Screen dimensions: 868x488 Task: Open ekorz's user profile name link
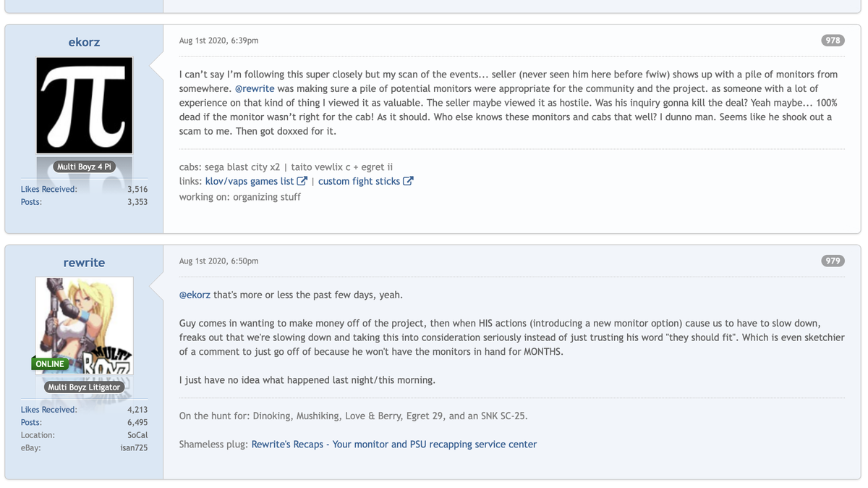[84, 42]
